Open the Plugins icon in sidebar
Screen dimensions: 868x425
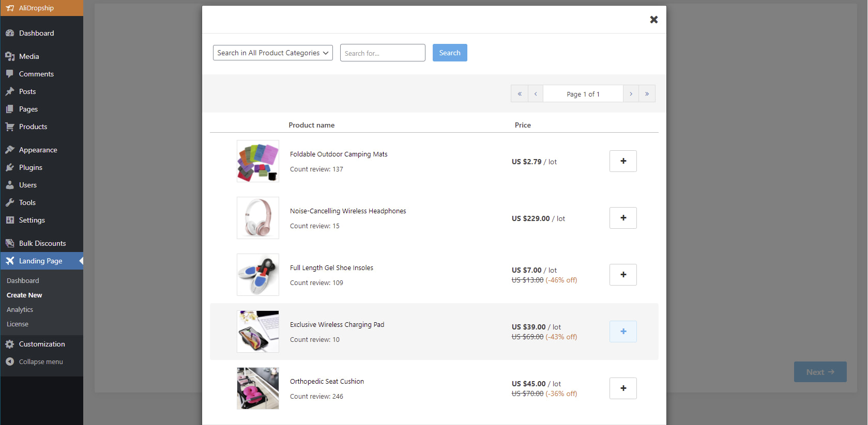[11, 167]
